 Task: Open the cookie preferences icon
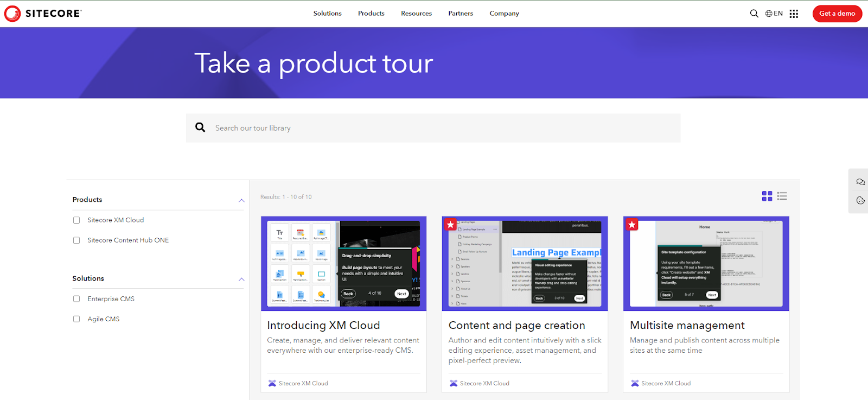(x=860, y=200)
